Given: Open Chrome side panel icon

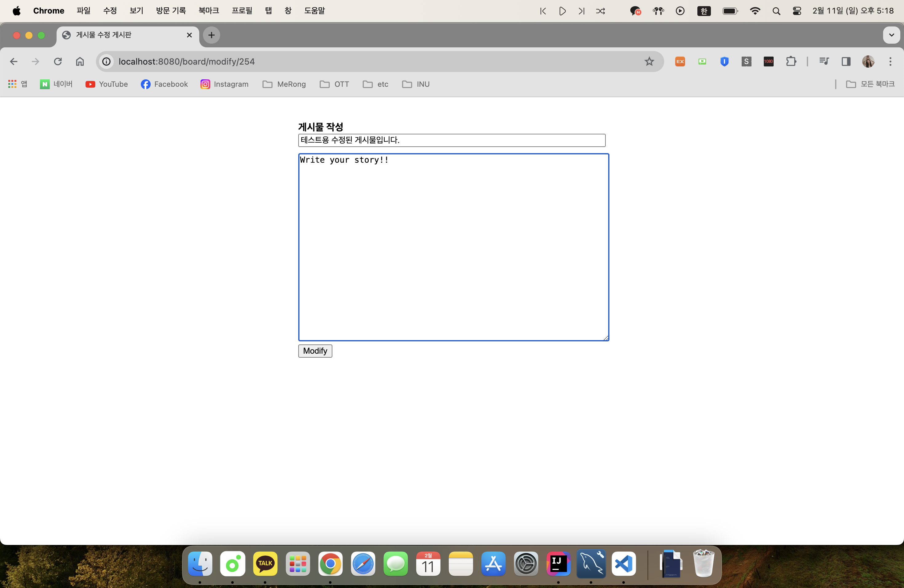Looking at the screenshot, I should point(846,62).
